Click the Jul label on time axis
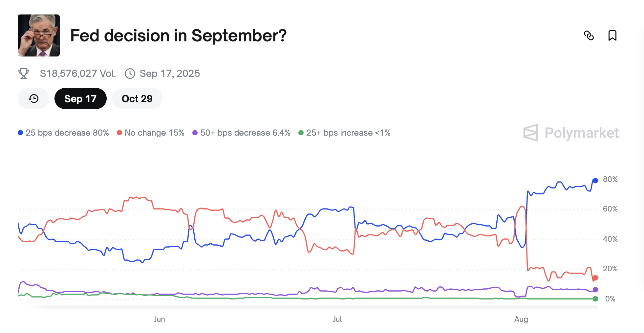 pyautogui.click(x=337, y=319)
